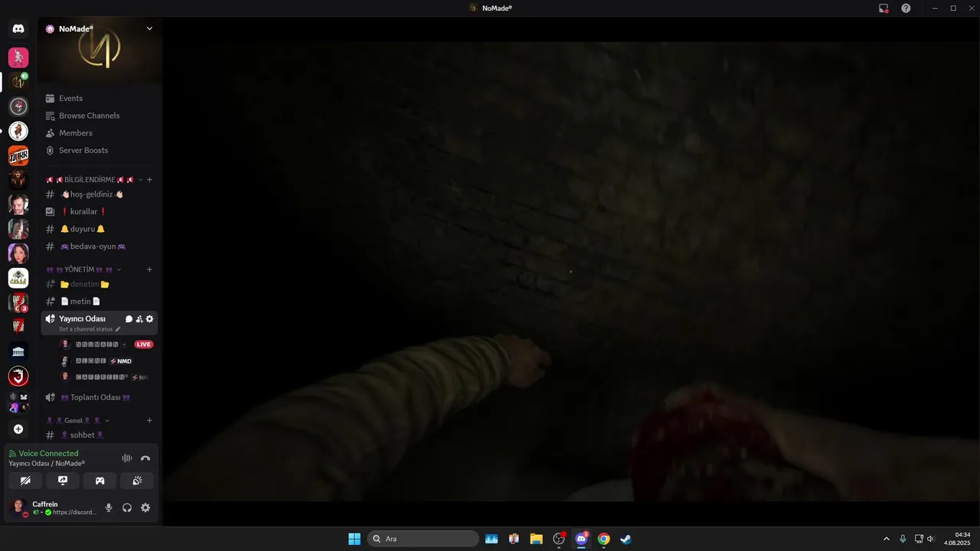This screenshot has width=980, height=551.
Task: Create channel in BİLGİLENDİRME category
Action: point(149,180)
